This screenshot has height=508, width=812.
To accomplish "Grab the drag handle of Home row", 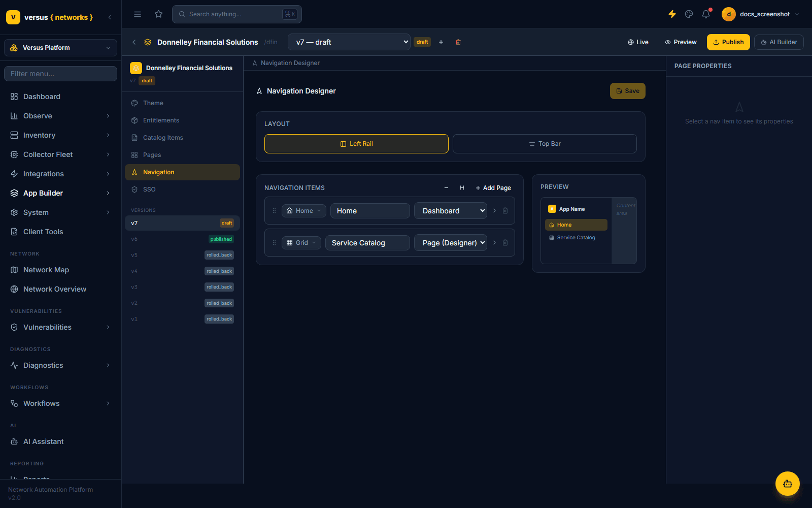I will [274, 211].
